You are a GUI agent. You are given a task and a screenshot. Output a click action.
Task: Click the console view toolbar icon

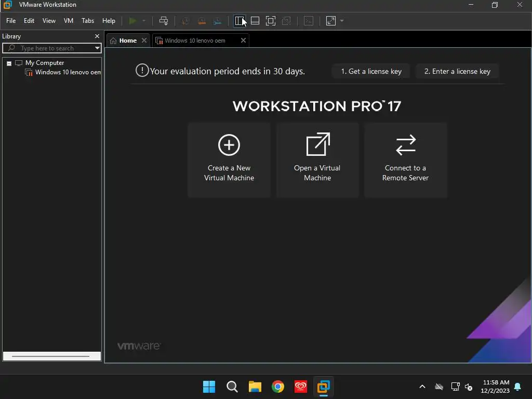[x=309, y=21]
